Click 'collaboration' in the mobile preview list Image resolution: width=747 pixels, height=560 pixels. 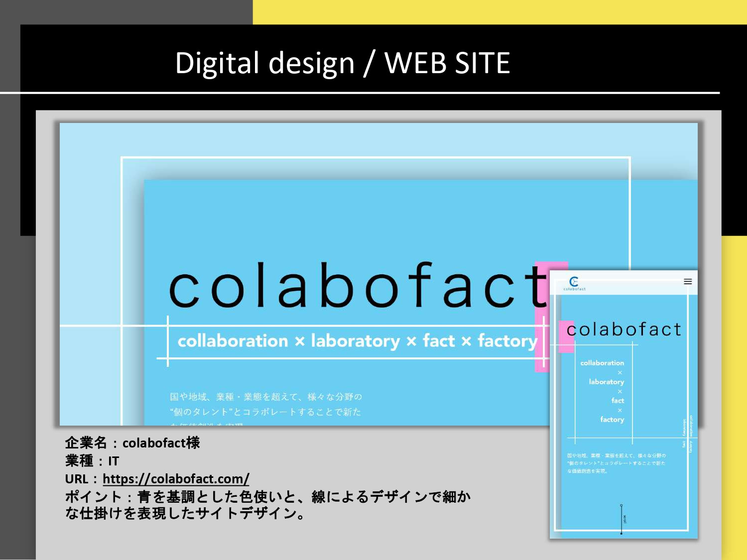[602, 363]
